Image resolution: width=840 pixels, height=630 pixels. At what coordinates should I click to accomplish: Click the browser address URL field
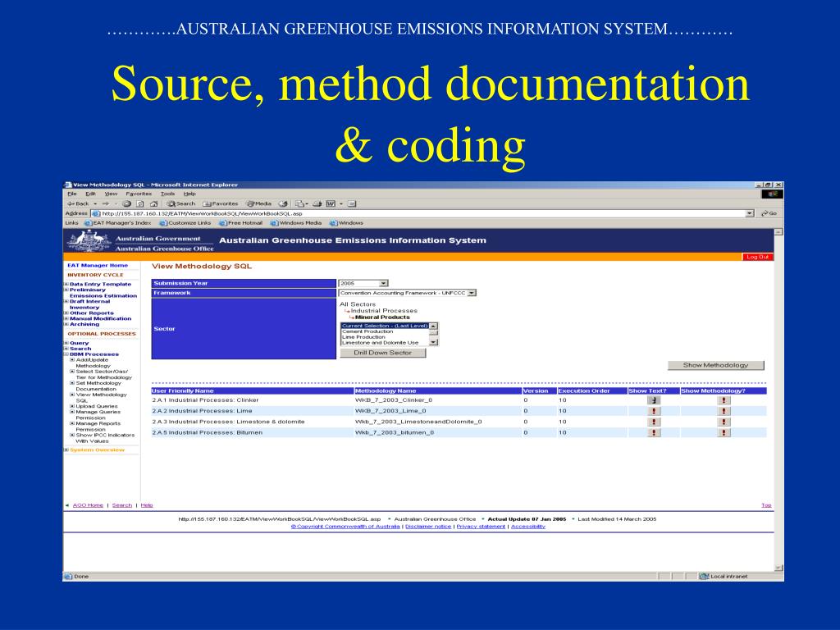pos(418,214)
